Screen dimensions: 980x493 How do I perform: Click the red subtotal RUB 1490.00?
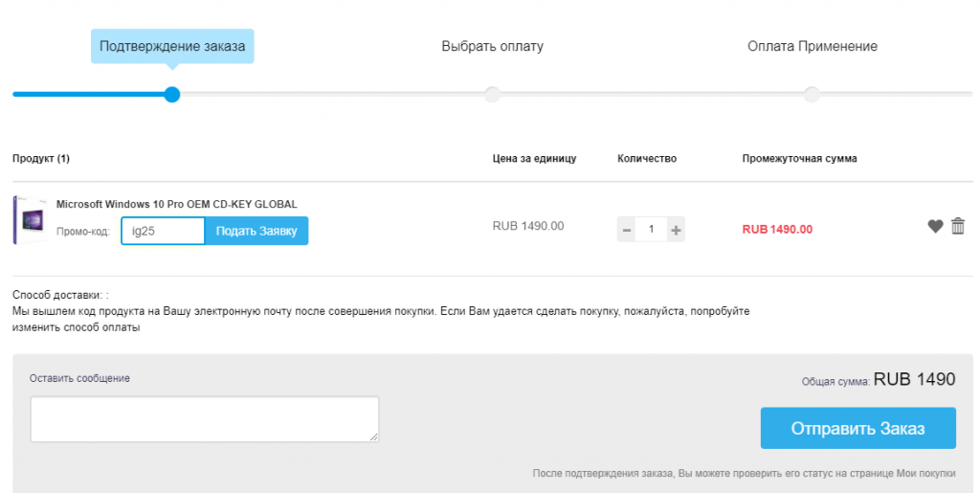[777, 230]
